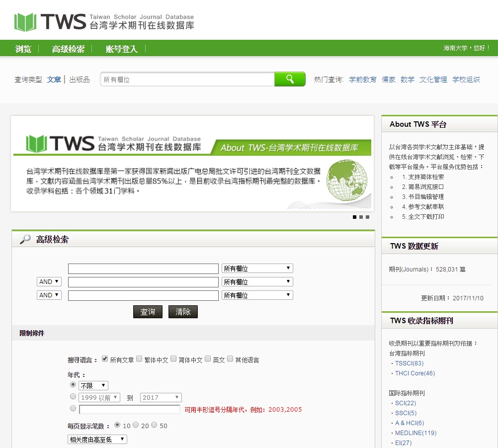498x448 pixels.
Task: Expand the 相关度由高至低 sort dropdown
Action: click(97, 440)
